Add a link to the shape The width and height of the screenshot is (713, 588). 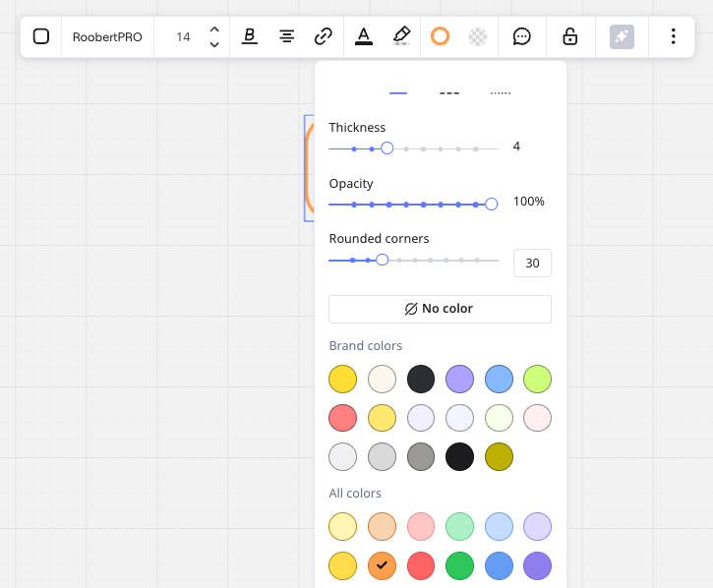pos(323,36)
